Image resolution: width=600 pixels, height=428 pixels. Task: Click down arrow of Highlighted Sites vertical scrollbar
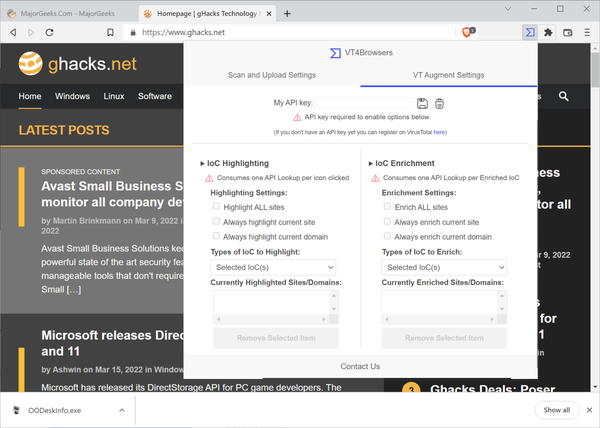(x=334, y=309)
